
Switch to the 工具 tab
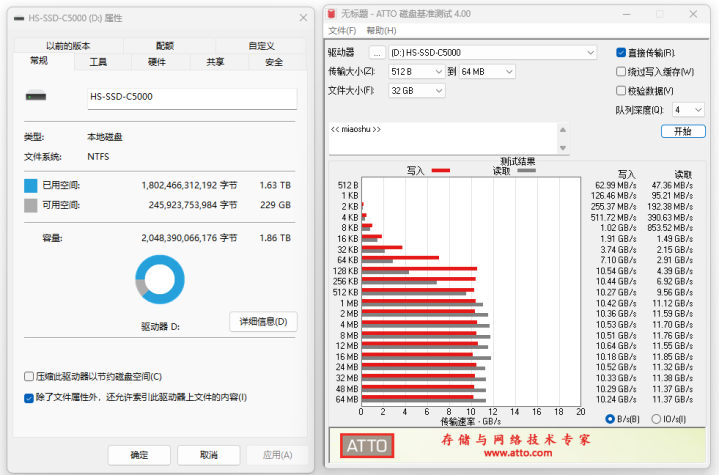(98, 62)
